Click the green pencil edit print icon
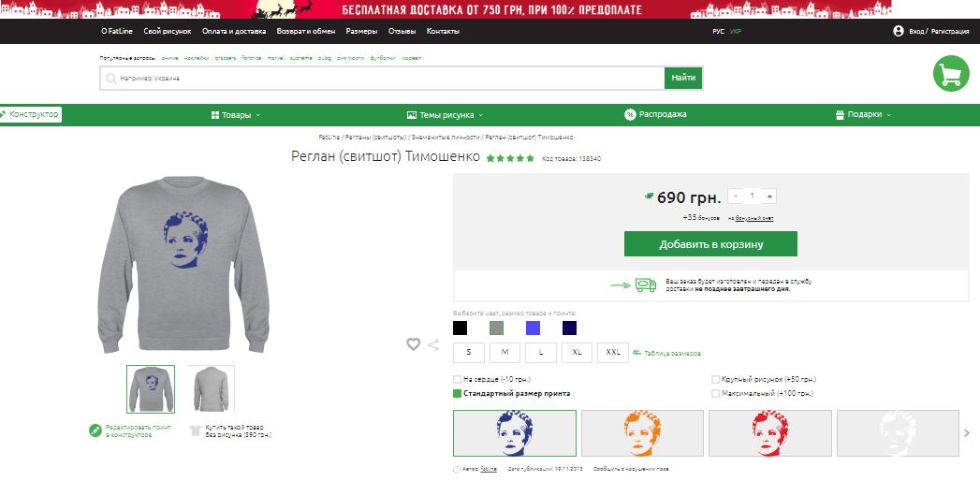 click(x=95, y=430)
